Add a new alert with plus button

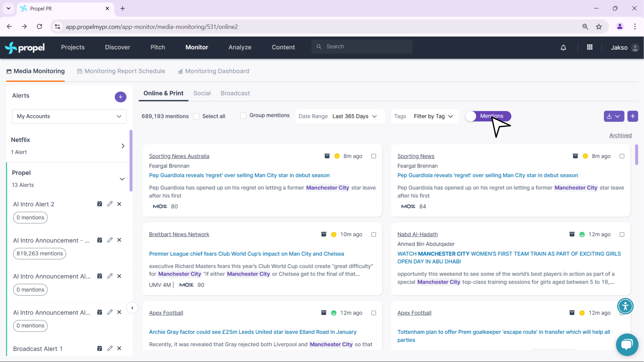[x=120, y=97]
